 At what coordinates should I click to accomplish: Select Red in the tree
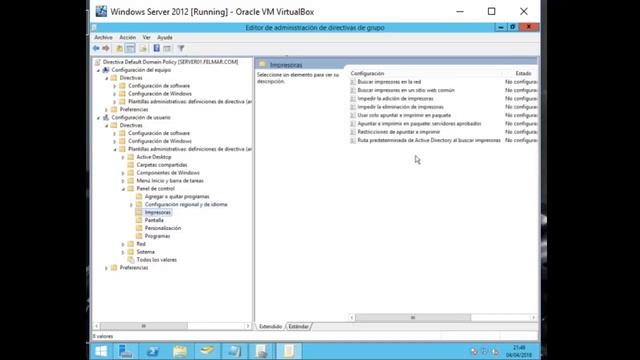141,244
